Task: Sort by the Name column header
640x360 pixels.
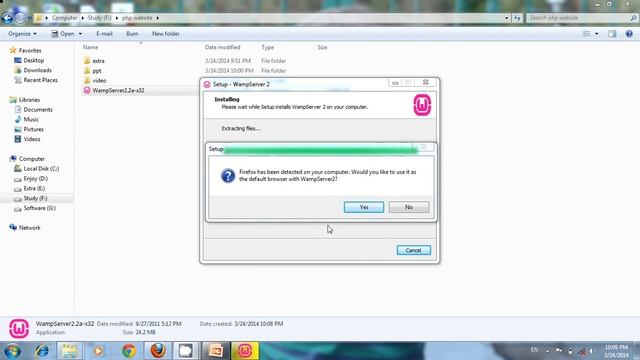Action: coord(90,47)
